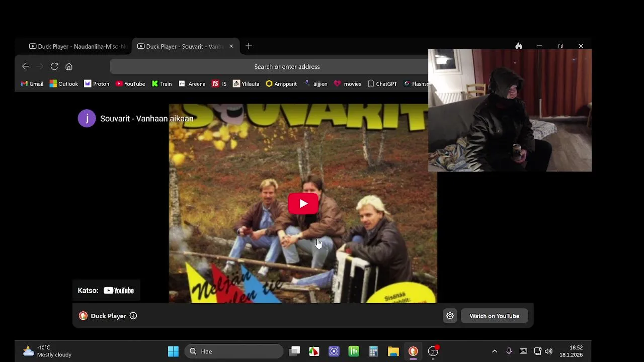This screenshot has height=362, width=644.
Task: Open Windows Start menu
Action: (173, 351)
